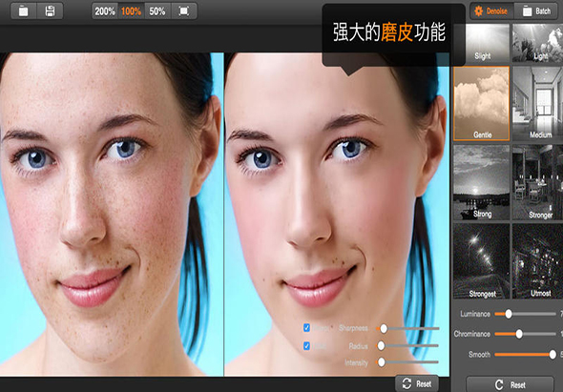The height and width of the screenshot is (392, 563).
Task: Click the "Radius" label
Action: [x=358, y=346]
